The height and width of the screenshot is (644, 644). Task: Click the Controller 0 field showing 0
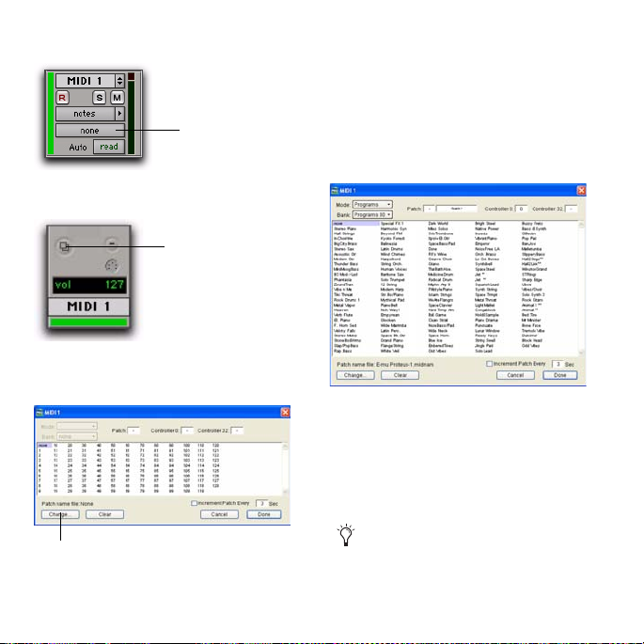521,209
